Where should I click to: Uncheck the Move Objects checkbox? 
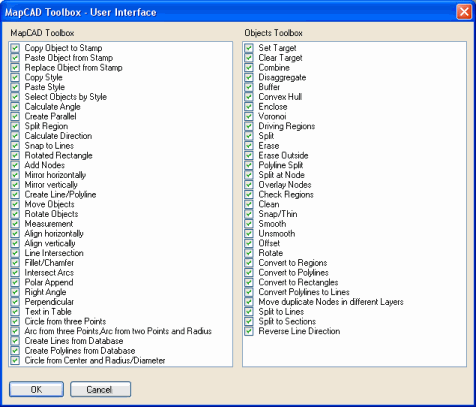pos(15,204)
